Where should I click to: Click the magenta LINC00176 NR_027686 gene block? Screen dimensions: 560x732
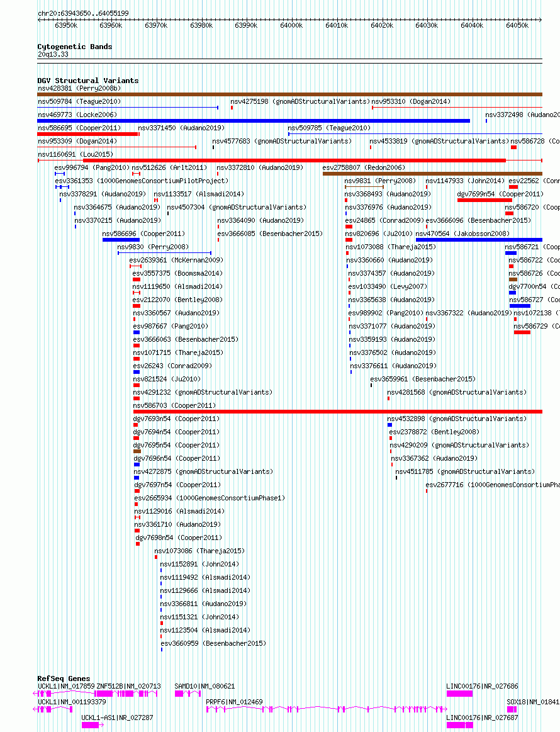click(460, 694)
